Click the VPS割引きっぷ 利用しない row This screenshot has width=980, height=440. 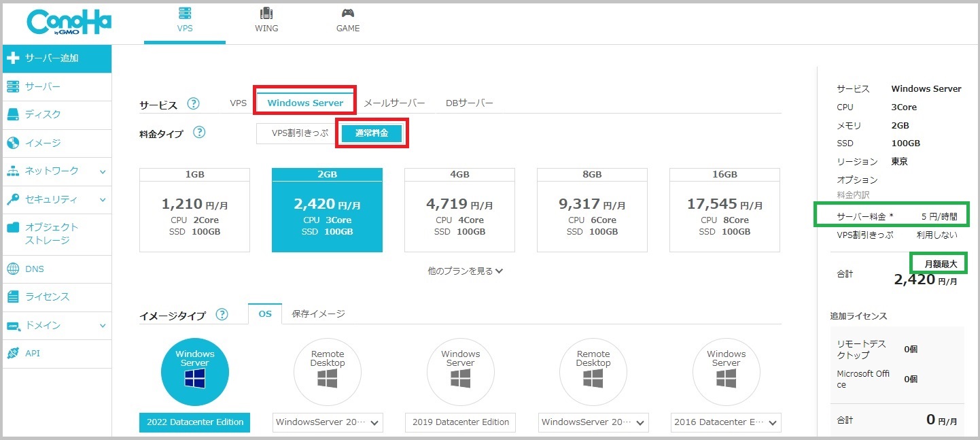896,235
